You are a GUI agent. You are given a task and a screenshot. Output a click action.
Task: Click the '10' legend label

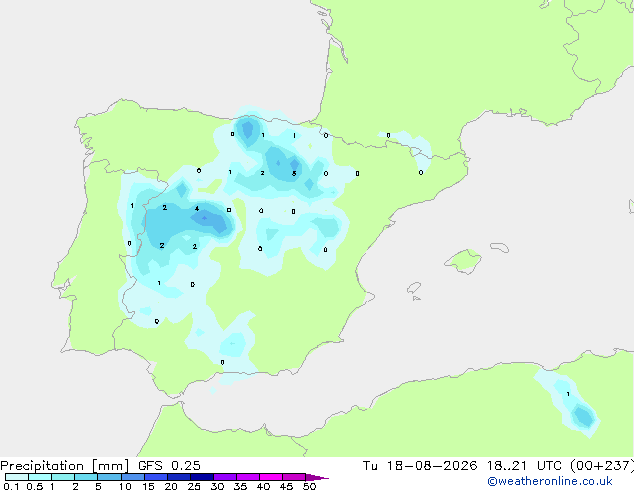125,486
